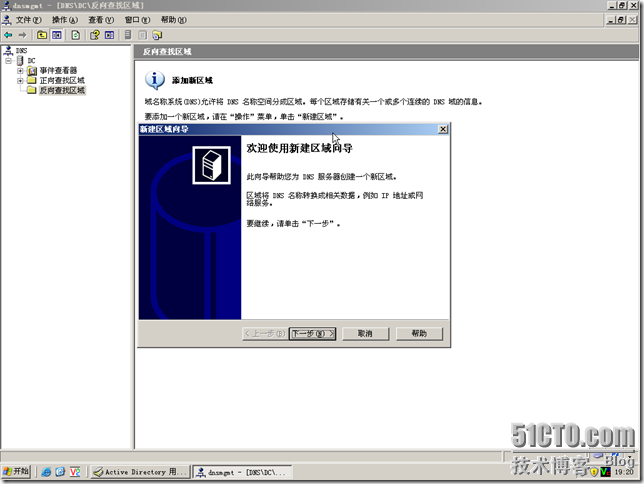Click the New server toolbar icon
The height and width of the screenshot is (484, 644).
pos(128,35)
